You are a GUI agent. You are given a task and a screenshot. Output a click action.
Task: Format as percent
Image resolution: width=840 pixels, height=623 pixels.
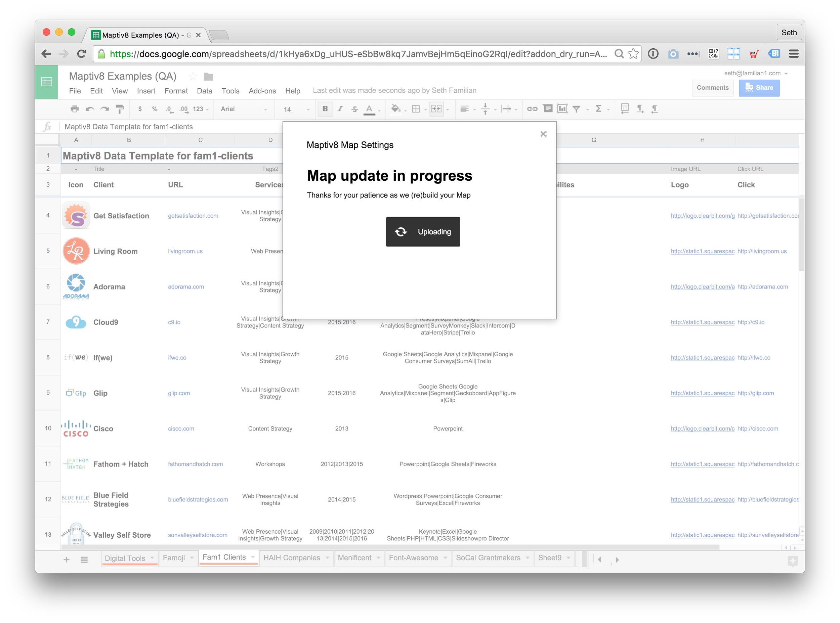[155, 109]
